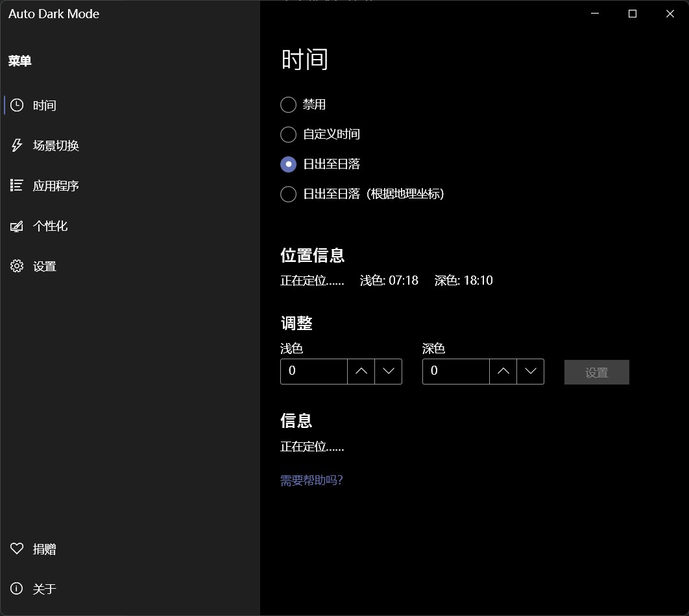Decrease the 深色 offset with down arrow
Screen dimensions: 689x616
(x=531, y=372)
